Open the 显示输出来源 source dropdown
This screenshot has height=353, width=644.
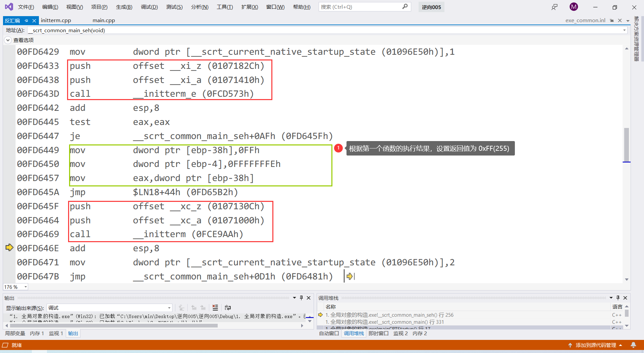169,308
